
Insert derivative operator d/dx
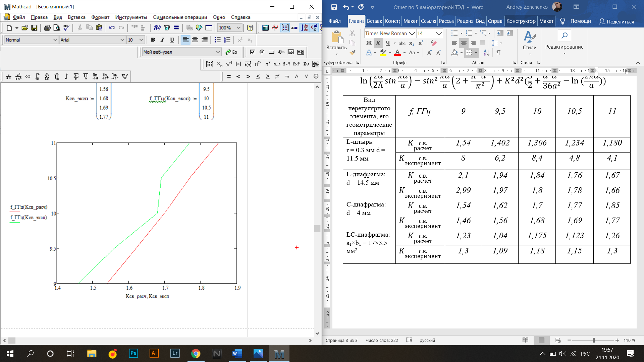[9, 76]
